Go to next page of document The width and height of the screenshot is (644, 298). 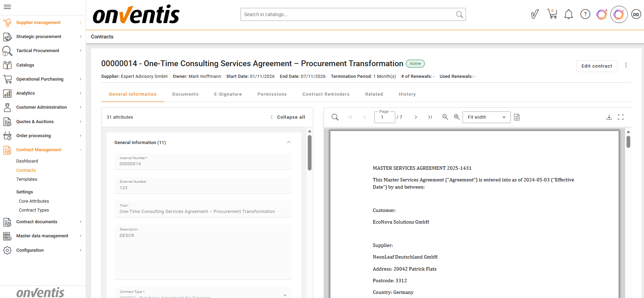click(x=415, y=117)
